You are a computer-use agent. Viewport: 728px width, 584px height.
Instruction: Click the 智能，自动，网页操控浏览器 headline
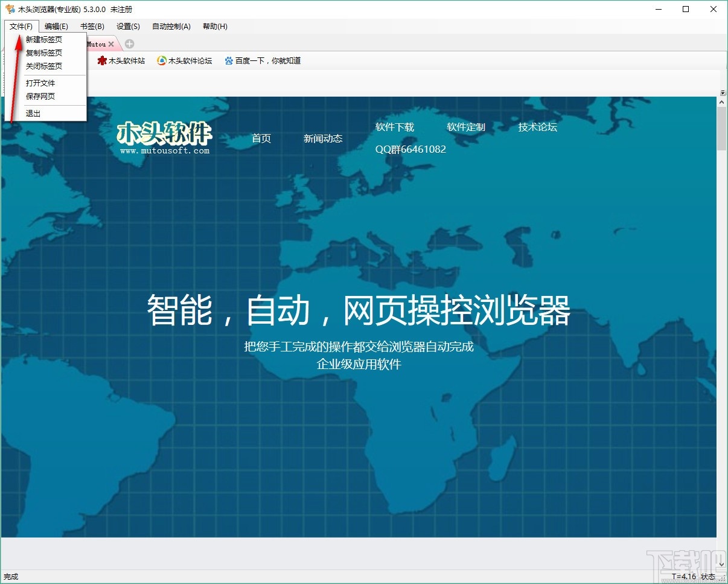359,310
